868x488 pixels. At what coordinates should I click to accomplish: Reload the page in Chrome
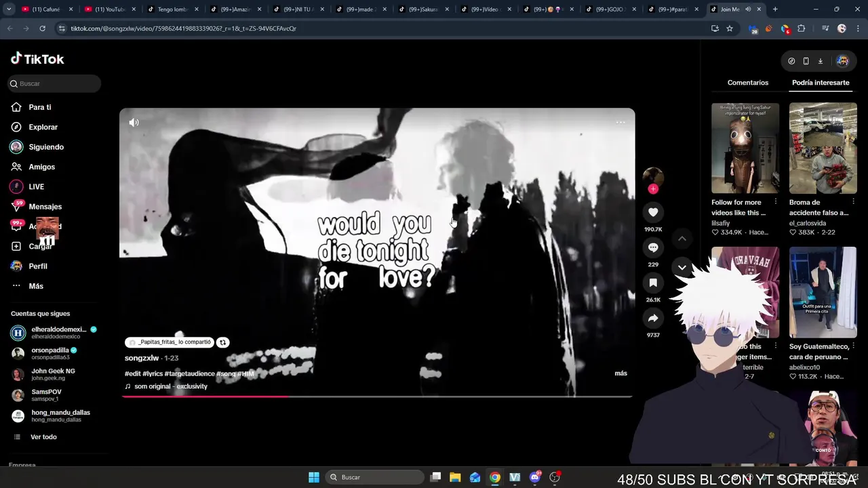[x=42, y=28]
